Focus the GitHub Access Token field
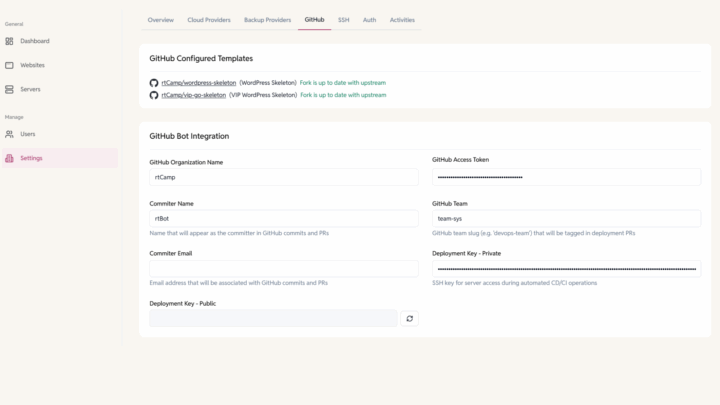The image size is (720, 405). tap(567, 177)
